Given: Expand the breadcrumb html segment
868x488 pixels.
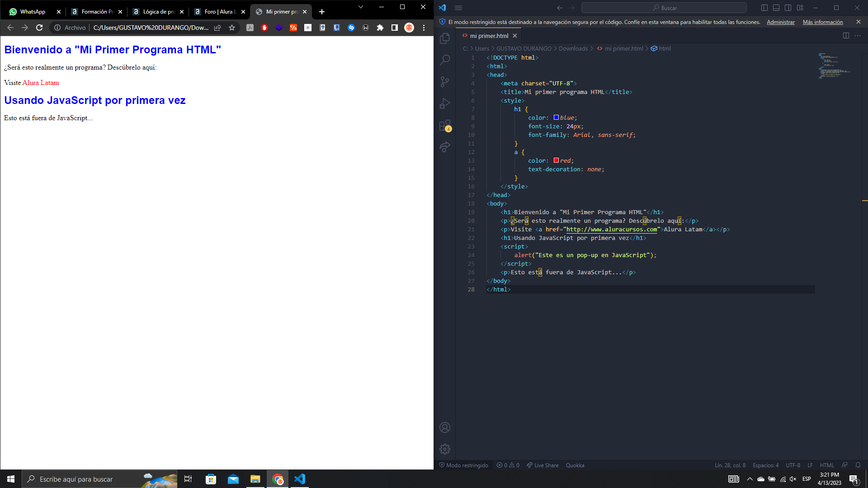Looking at the screenshot, I should click(x=665, y=48).
